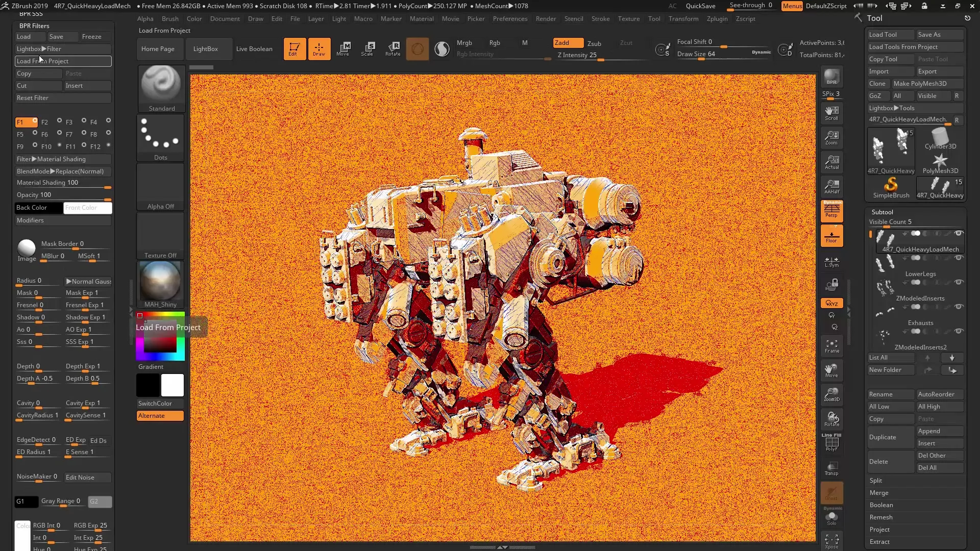Image resolution: width=980 pixels, height=551 pixels.
Task: Pick white secondary color swatch
Action: [x=173, y=385]
